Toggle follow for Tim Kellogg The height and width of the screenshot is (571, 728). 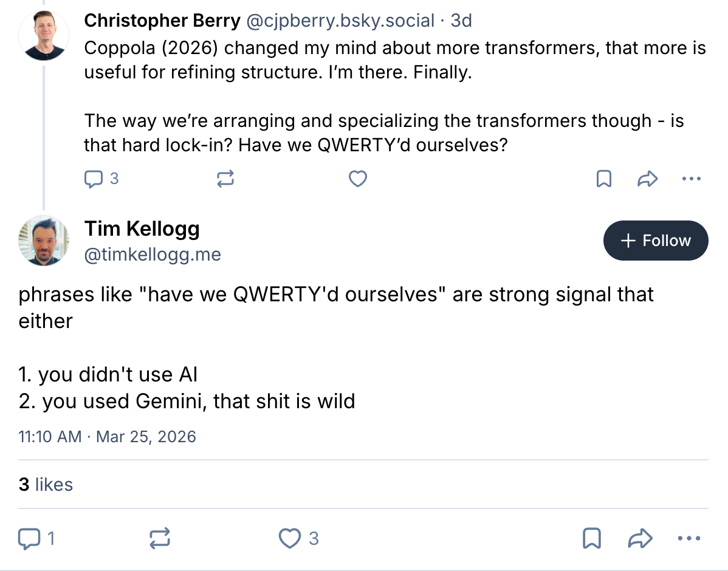[656, 241]
